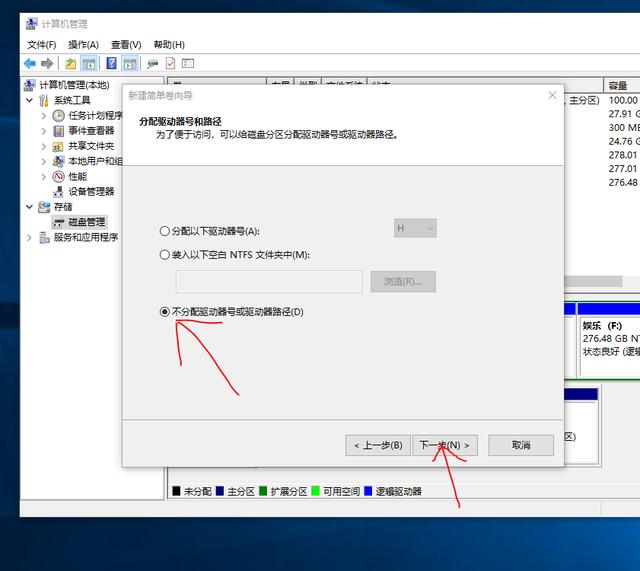
Task: Click the disk key icon in the toolbar
Action: point(152,64)
